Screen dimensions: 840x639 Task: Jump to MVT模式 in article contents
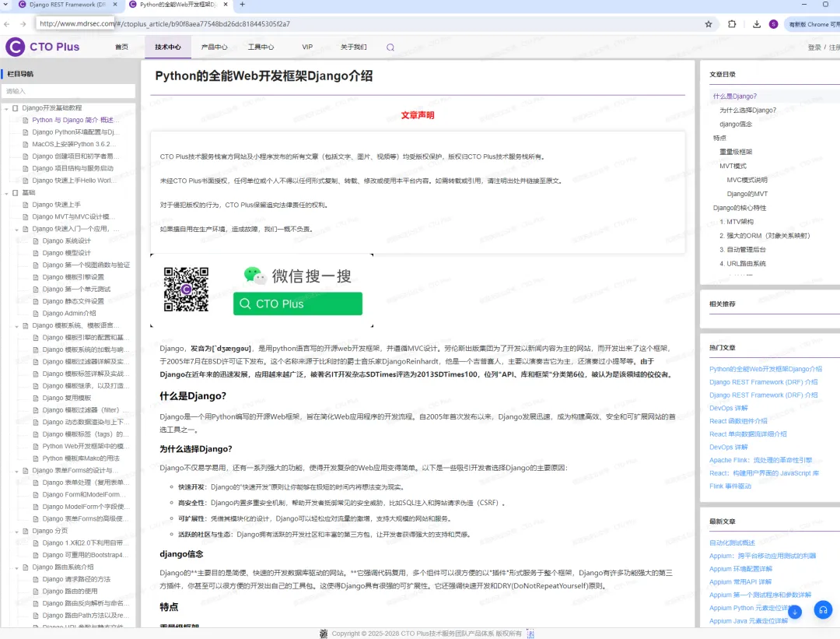pyautogui.click(x=733, y=167)
